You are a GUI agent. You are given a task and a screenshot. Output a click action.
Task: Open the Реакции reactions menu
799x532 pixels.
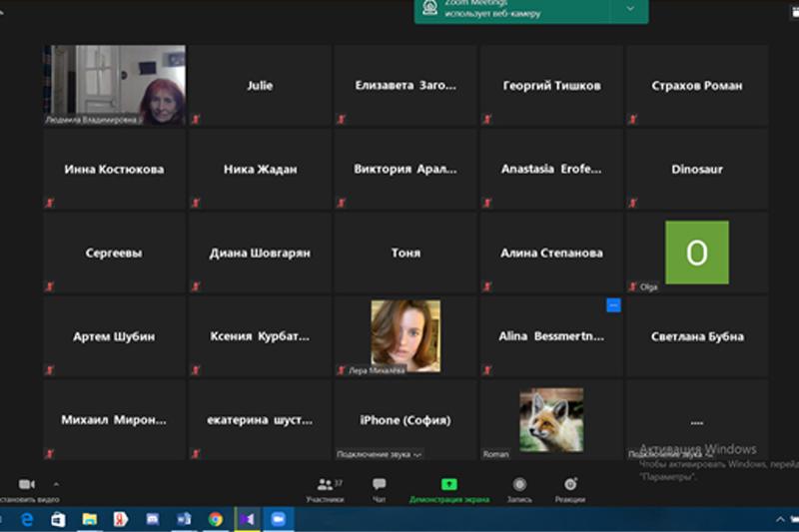click(570, 484)
